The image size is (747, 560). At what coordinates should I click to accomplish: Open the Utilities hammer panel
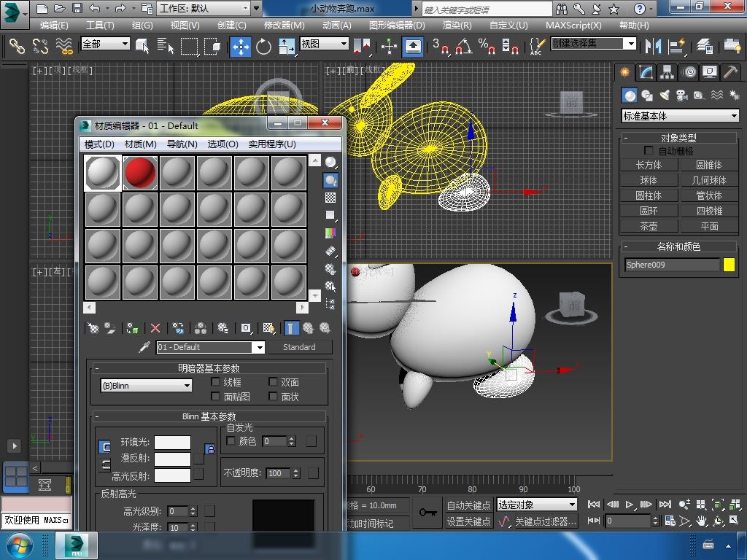coord(729,72)
